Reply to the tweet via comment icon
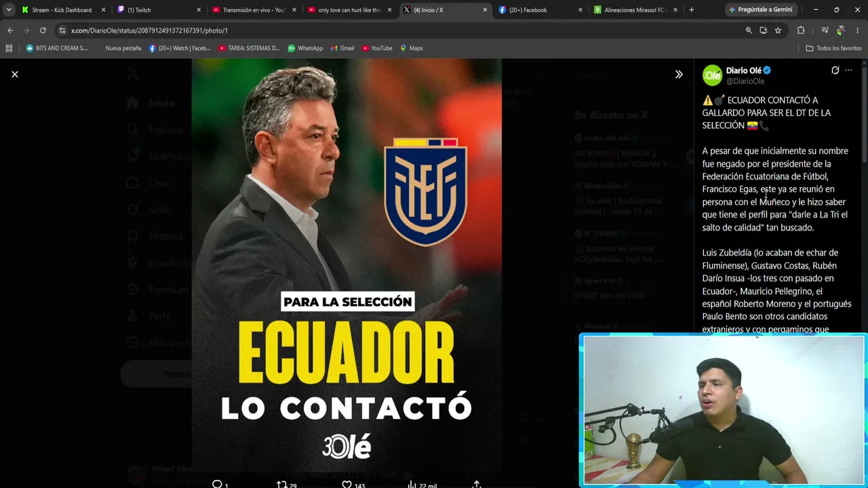This screenshot has height=488, width=868. coord(217,484)
